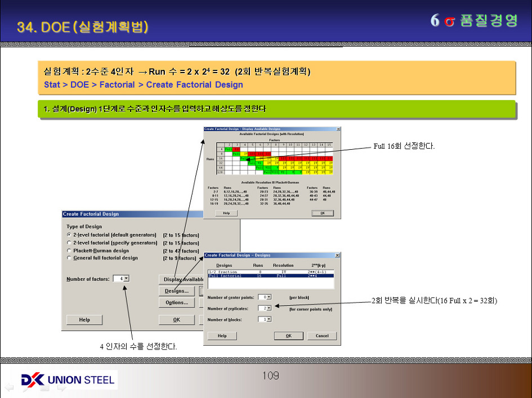Image resolution: width=532 pixels, height=398 pixels.
Task: Click the slideshow next-slide arrow icon
Action: tap(61, 387)
